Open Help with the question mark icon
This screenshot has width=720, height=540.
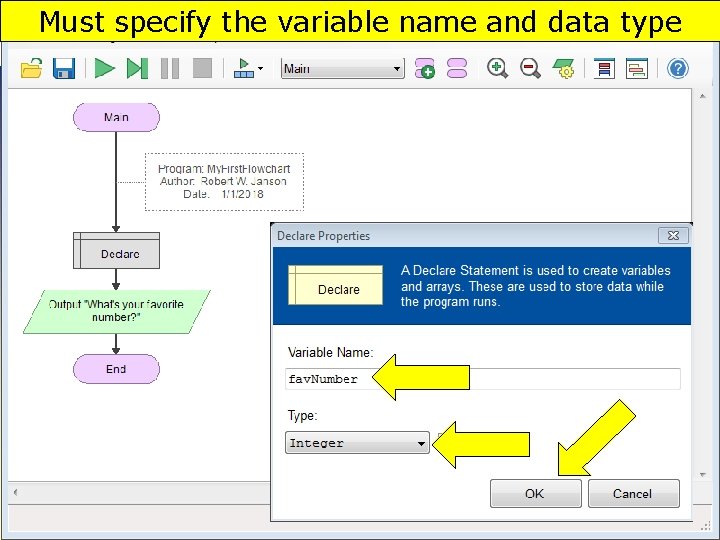click(678, 68)
